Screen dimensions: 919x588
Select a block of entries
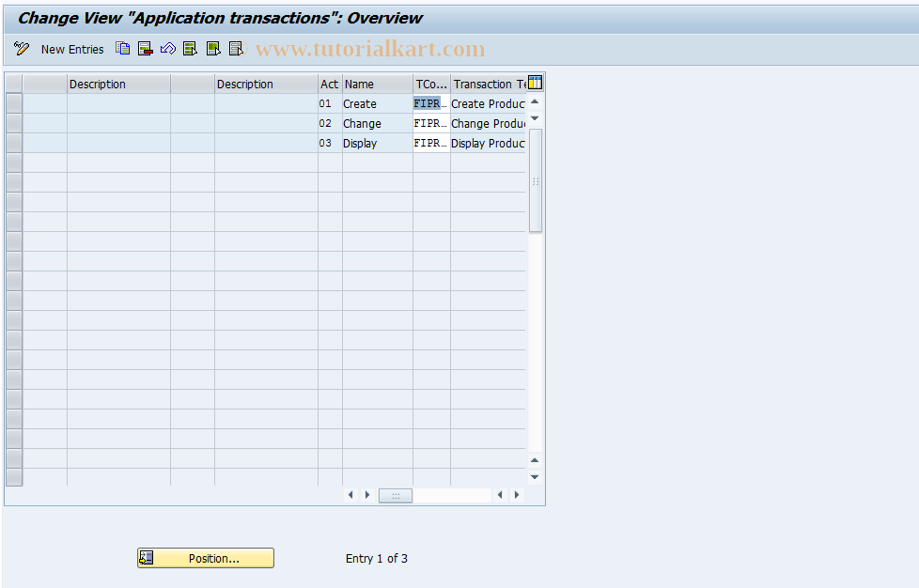(x=212, y=48)
